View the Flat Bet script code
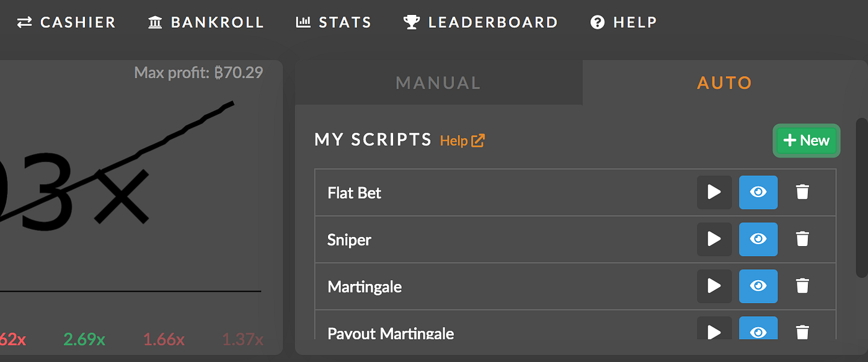Screen dimensions: 868x362 point(758,192)
